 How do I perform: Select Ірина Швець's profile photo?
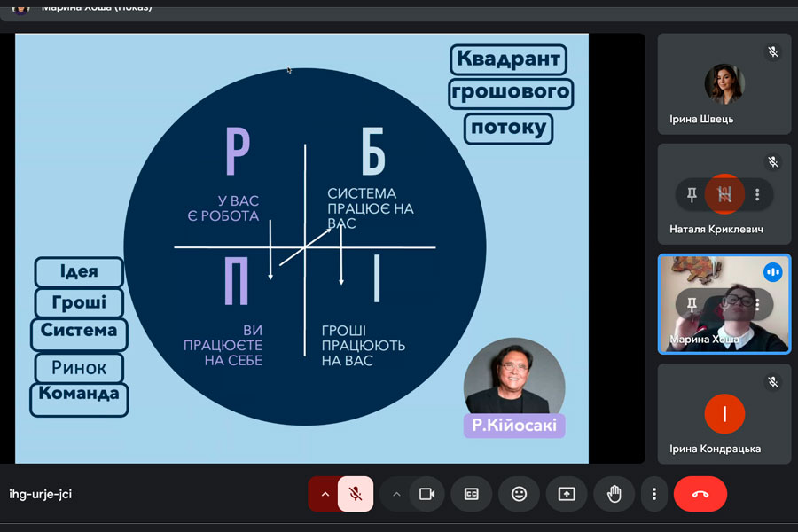[x=724, y=83]
